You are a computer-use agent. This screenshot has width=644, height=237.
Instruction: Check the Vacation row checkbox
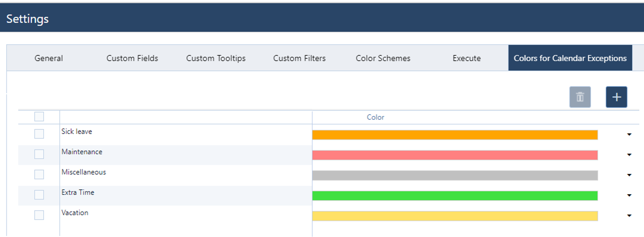pos(39,215)
